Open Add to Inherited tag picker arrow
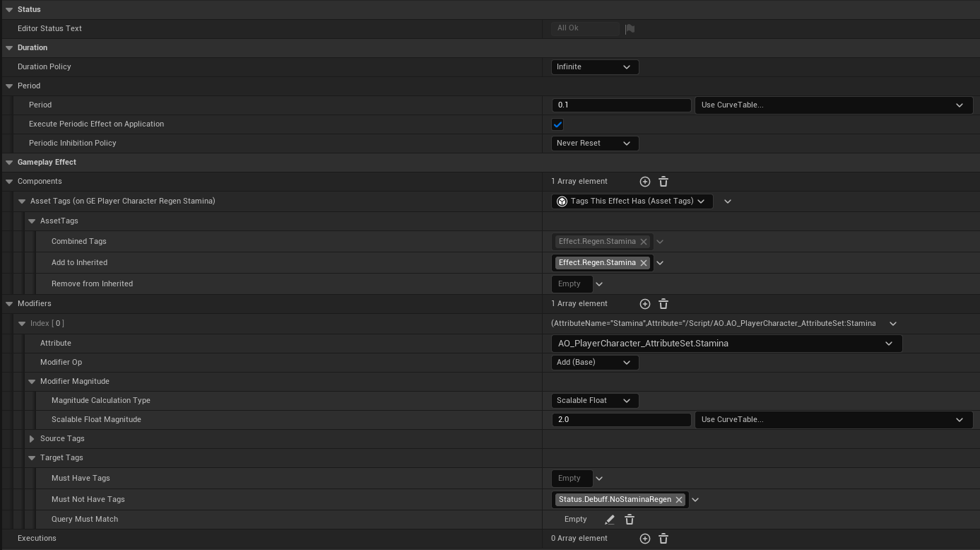980x550 pixels. click(x=660, y=263)
